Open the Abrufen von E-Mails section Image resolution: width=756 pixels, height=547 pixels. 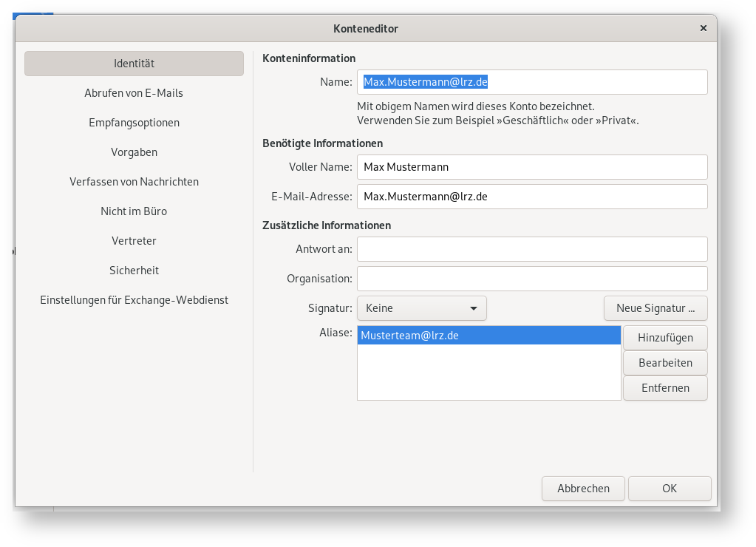pyautogui.click(x=134, y=93)
